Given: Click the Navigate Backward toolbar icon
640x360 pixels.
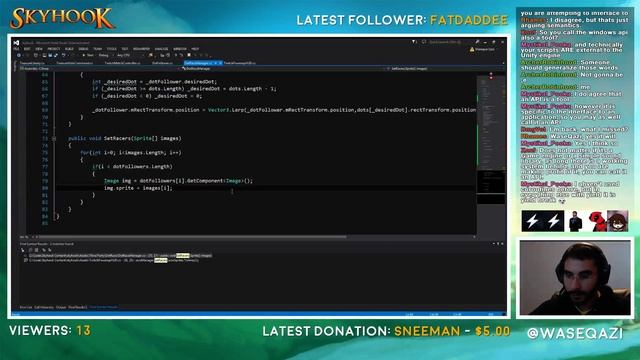Looking at the screenshot, I should pos(19,55).
